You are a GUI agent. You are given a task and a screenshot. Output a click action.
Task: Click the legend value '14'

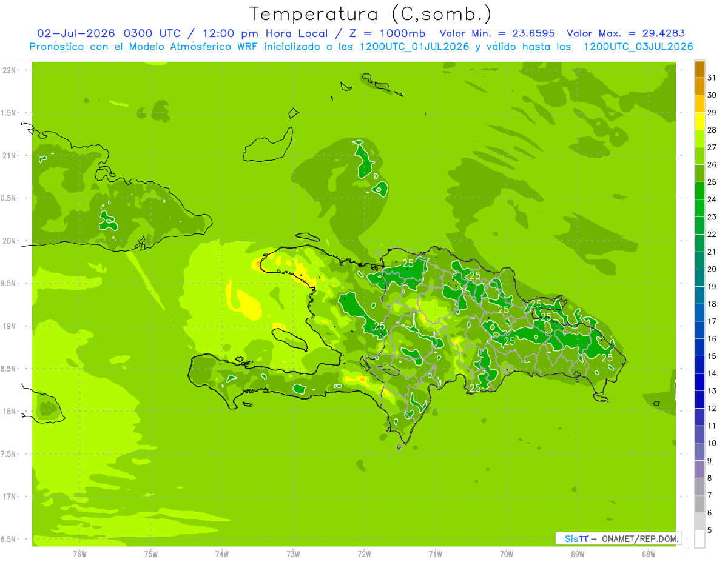point(712,373)
